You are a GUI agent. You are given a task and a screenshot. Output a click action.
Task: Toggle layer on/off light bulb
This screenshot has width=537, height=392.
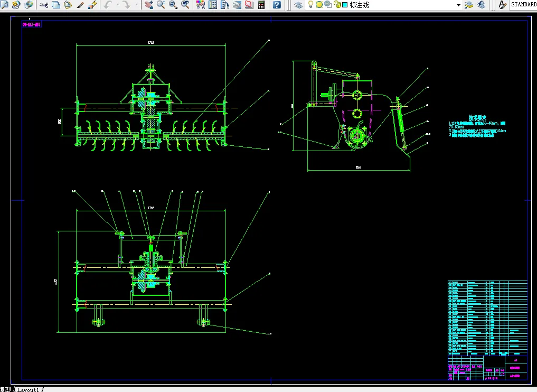tap(310, 4)
